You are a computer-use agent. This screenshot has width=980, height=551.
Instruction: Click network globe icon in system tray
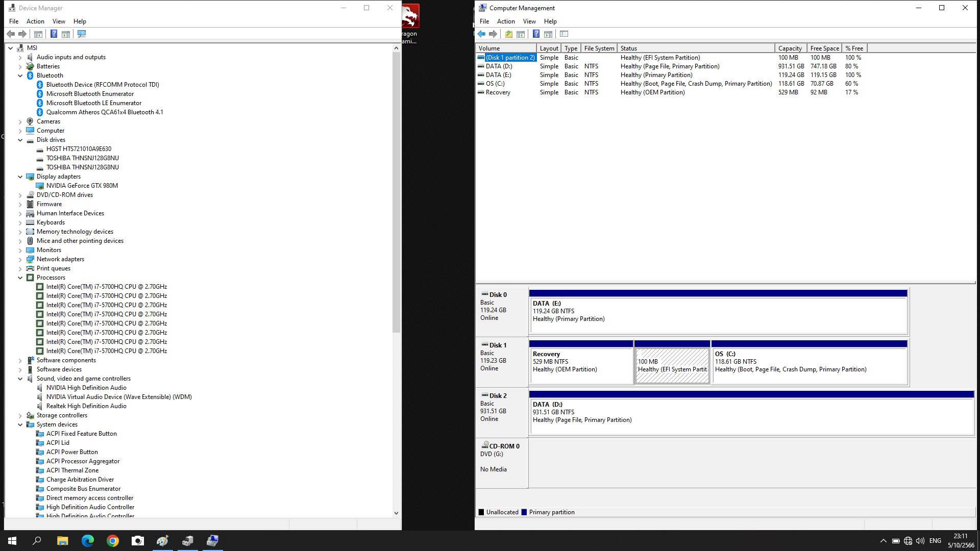[908, 541]
